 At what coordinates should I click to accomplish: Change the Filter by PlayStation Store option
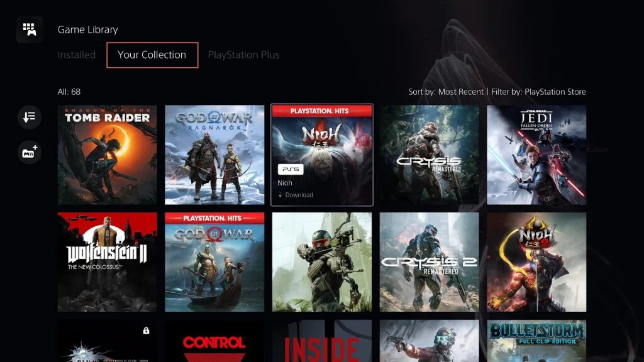pos(537,91)
